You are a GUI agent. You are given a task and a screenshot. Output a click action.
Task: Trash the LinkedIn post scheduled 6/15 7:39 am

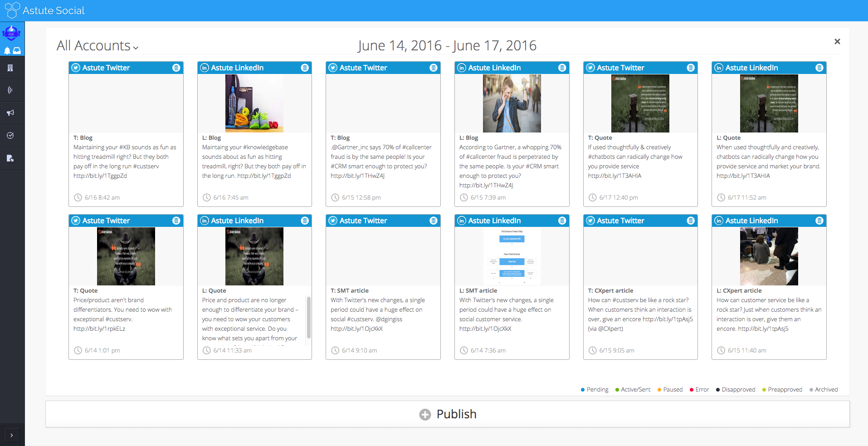point(562,68)
